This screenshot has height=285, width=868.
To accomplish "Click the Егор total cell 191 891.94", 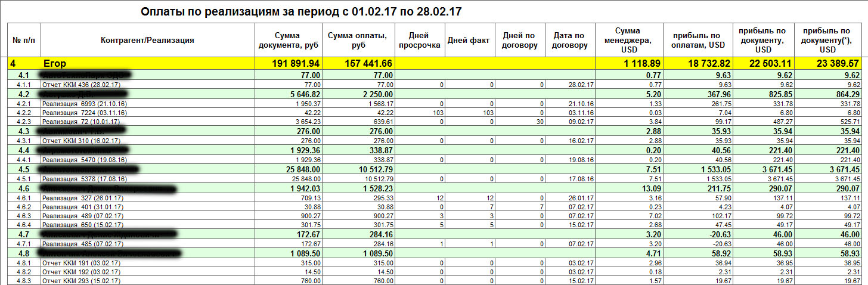I will click(x=288, y=63).
